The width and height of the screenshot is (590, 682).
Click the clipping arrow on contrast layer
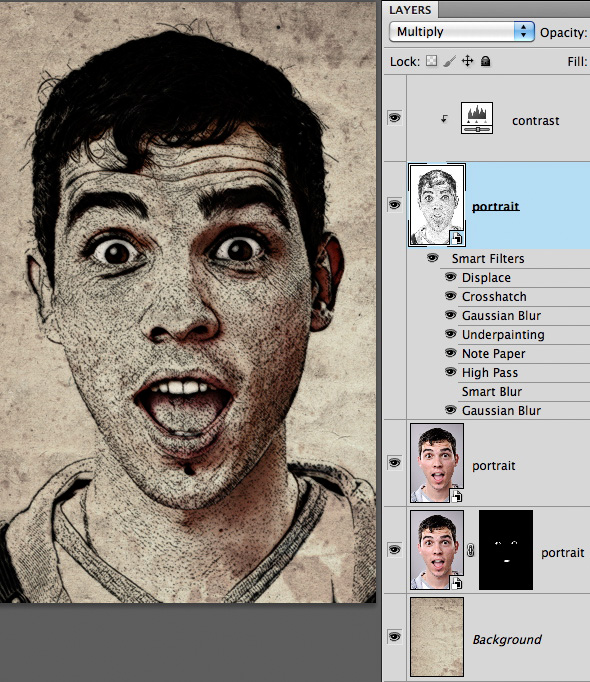coord(444,118)
